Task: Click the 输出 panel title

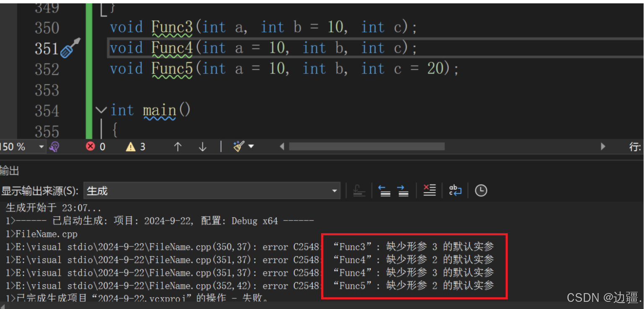Action: click(x=9, y=170)
